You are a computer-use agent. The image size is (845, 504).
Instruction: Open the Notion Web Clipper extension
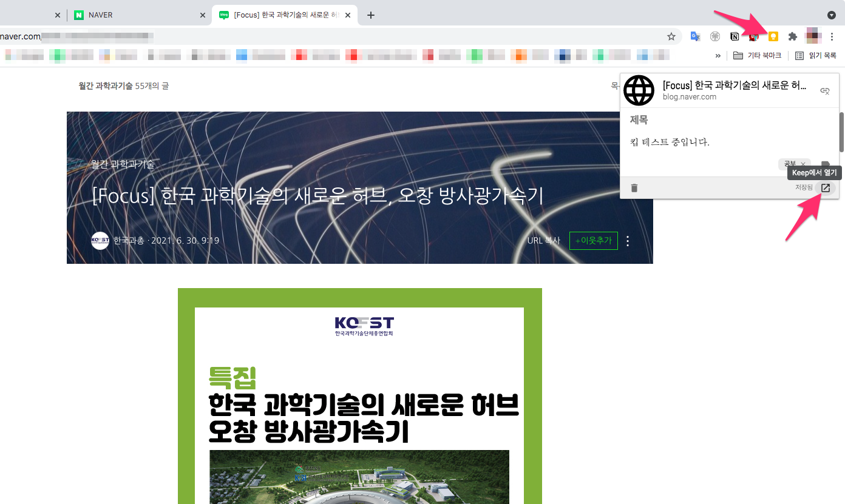coord(735,36)
